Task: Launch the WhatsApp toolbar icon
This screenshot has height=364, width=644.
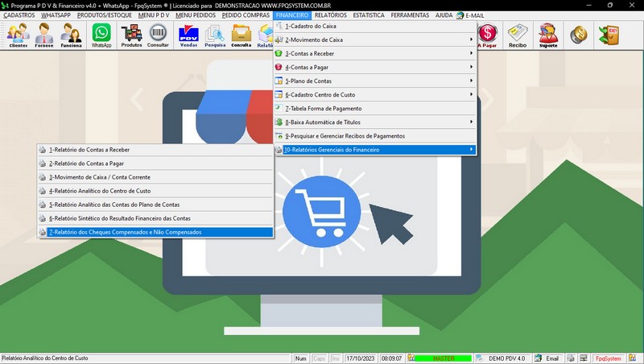Action: [x=101, y=35]
